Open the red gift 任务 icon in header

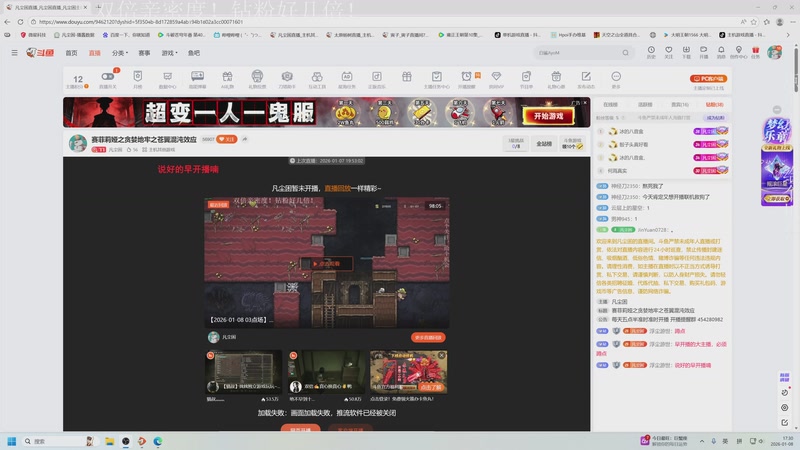756,50
